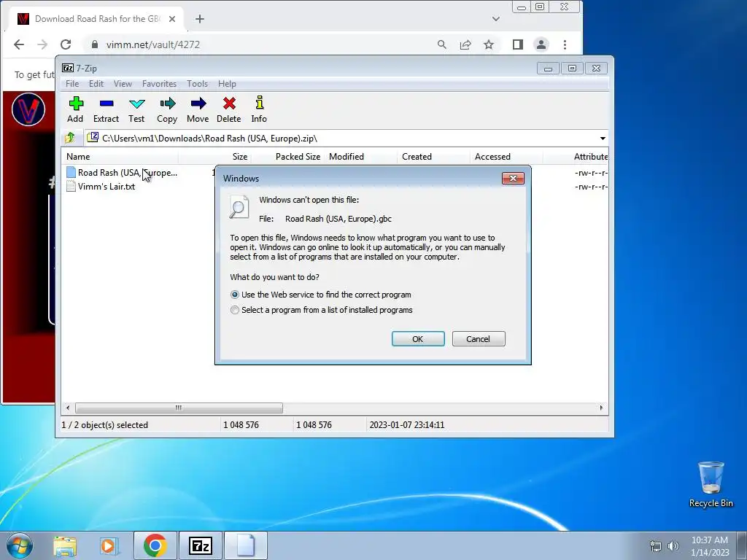
Task: Click Vimm's Lair logo on webpage
Action: click(28, 109)
